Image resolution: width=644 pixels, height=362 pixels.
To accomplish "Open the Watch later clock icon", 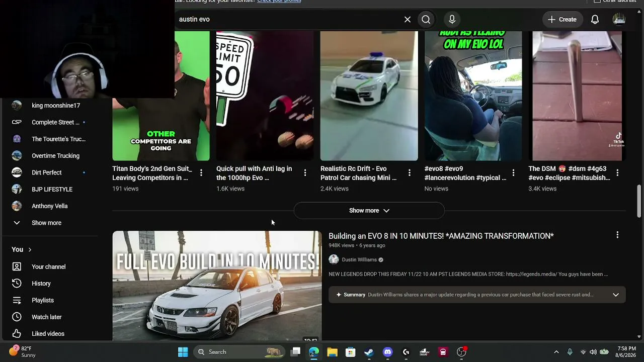I will click(17, 317).
